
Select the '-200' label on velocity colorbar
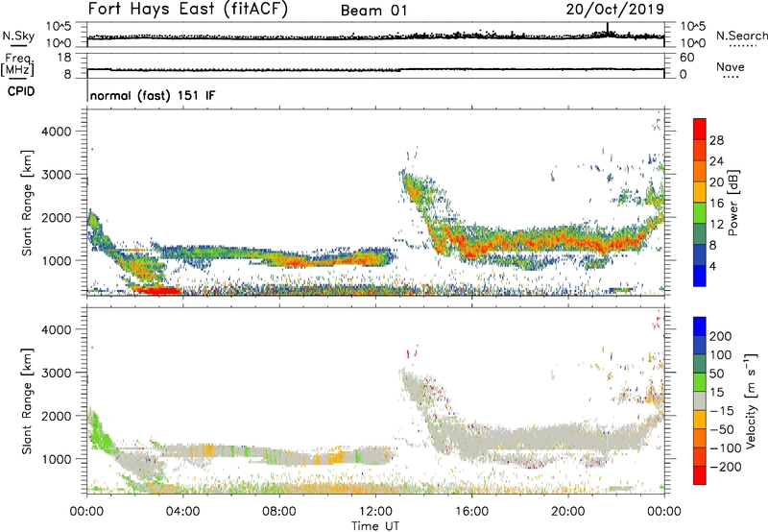coord(725,467)
